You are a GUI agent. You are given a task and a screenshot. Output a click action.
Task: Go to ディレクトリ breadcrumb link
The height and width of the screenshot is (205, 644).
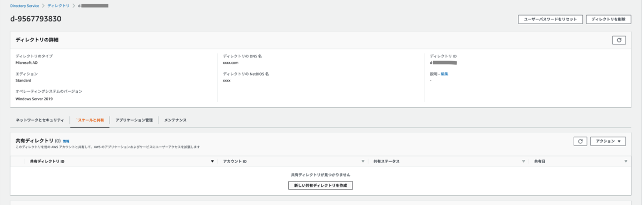pos(58,6)
